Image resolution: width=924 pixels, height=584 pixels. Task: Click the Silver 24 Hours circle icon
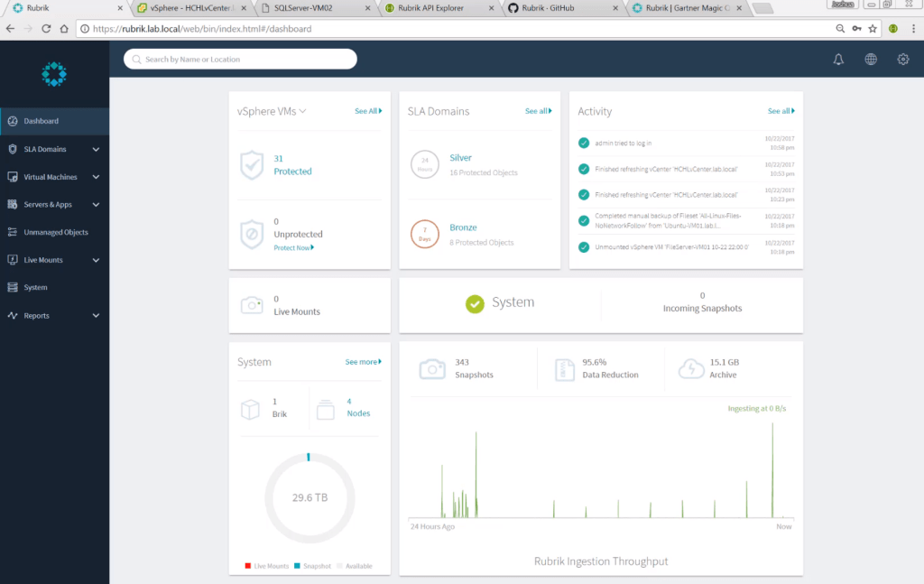(424, 164)
